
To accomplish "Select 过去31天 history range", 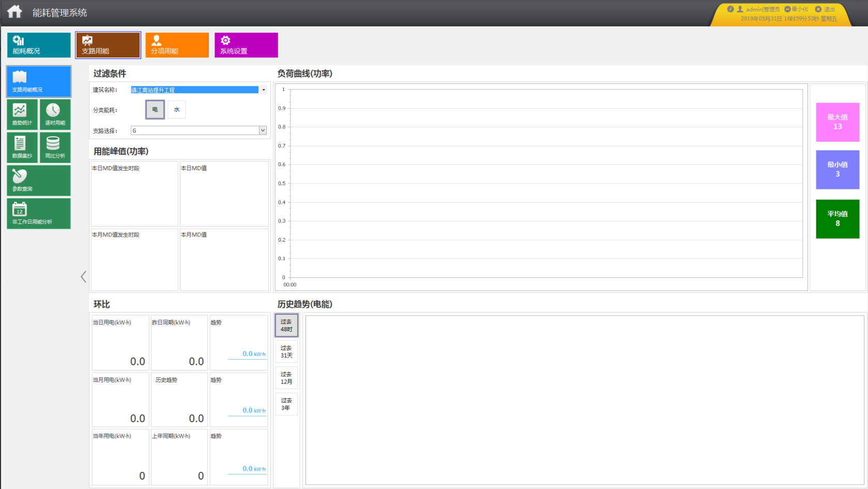I will pos(286,352).
